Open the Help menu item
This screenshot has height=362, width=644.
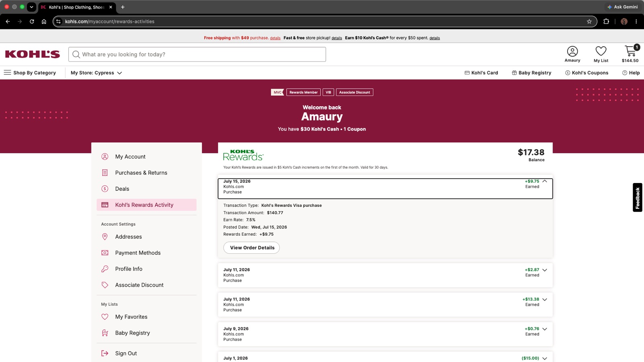631,73
